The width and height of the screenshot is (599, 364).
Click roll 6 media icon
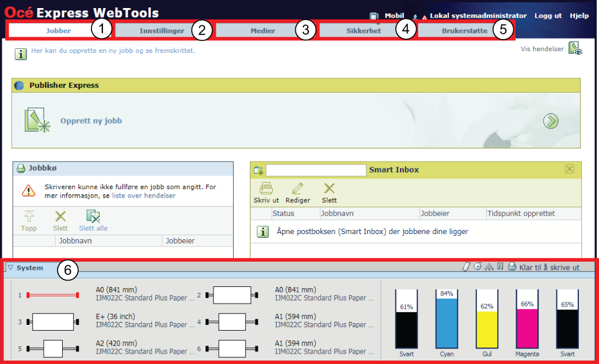232,348
